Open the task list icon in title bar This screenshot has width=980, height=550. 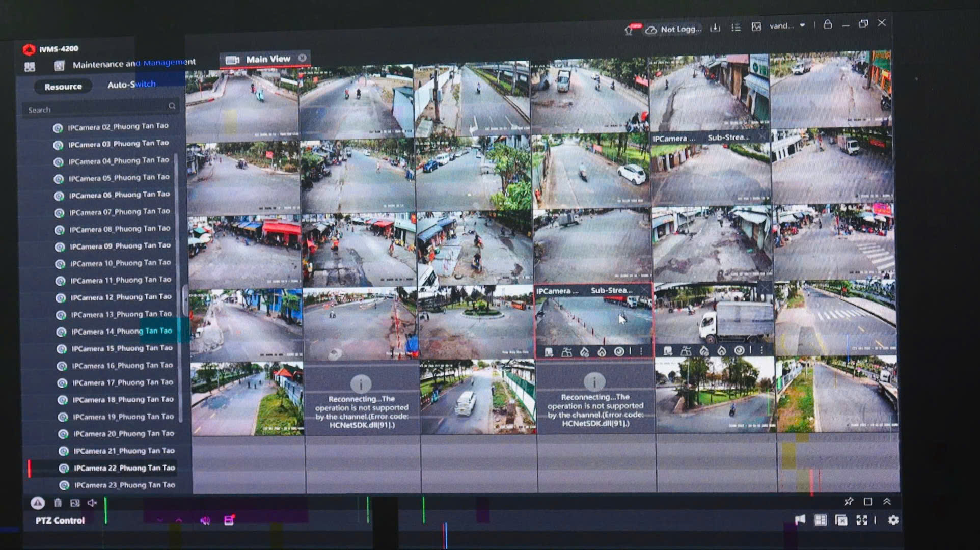coord(736,28)
